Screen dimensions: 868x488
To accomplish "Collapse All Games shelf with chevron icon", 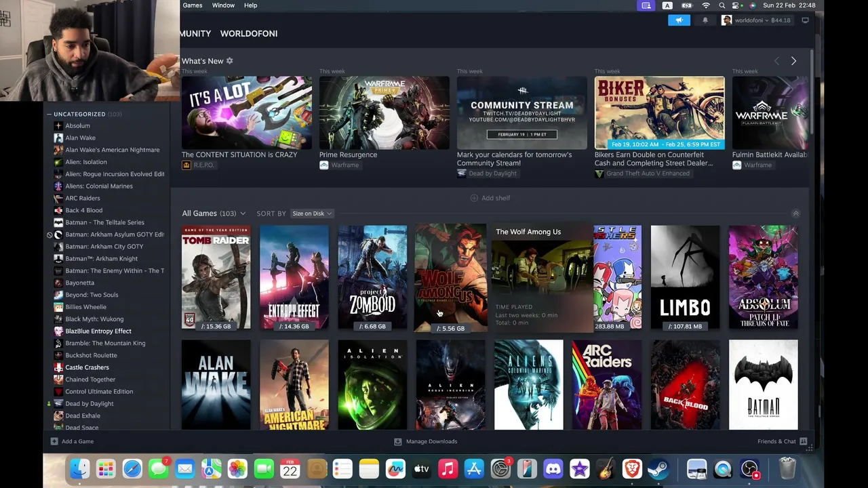I will tap(795, 213).
